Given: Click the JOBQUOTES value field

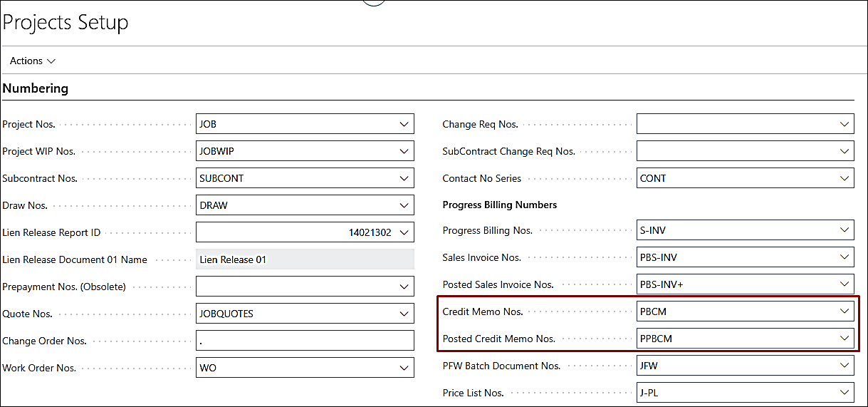Looking at the screenshot, I should pos(305,314).
